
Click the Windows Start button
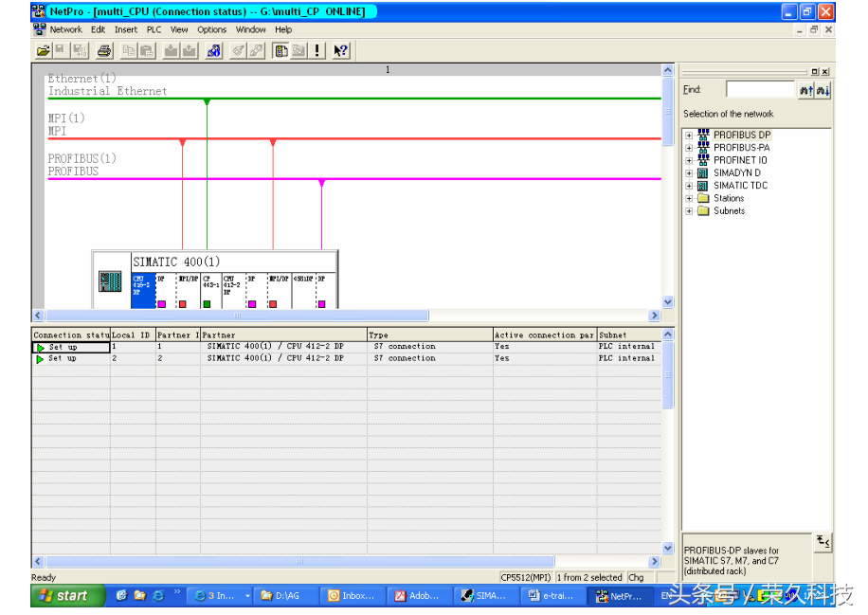63,596
